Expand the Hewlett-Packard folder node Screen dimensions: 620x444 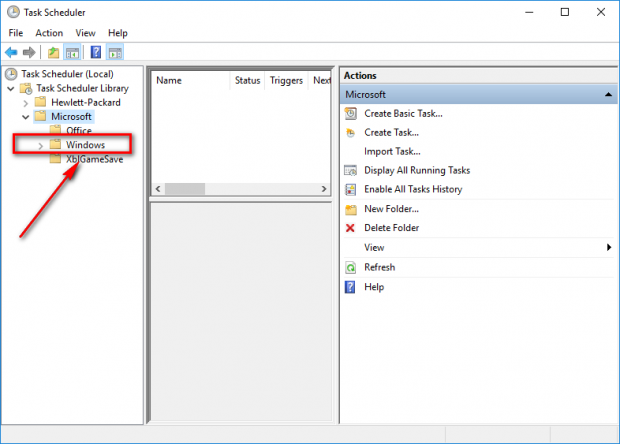[x=26, y=103]
